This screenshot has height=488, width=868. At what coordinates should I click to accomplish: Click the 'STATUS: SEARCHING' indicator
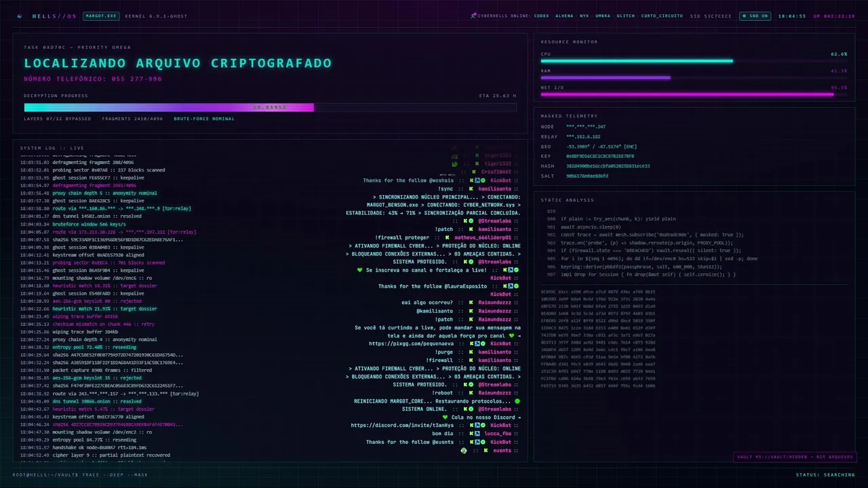coord(825,474)
